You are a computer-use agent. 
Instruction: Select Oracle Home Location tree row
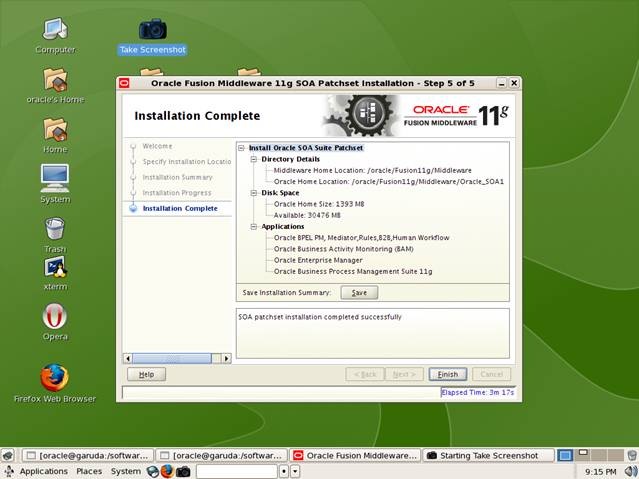tap(389, 182)
